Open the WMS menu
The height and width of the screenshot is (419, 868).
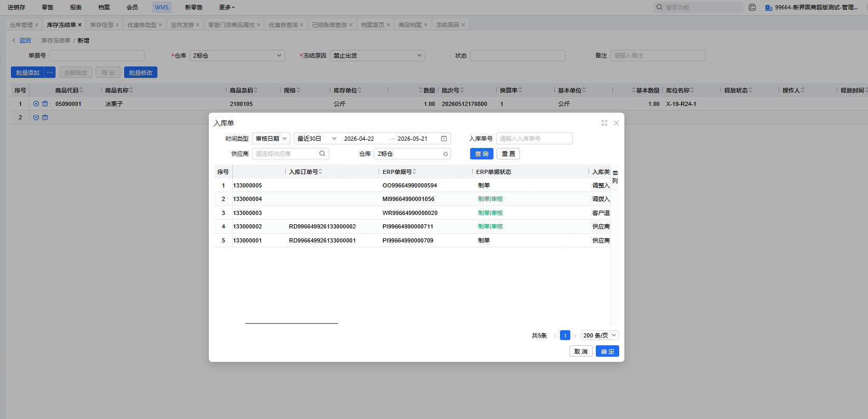pos(162,7)
